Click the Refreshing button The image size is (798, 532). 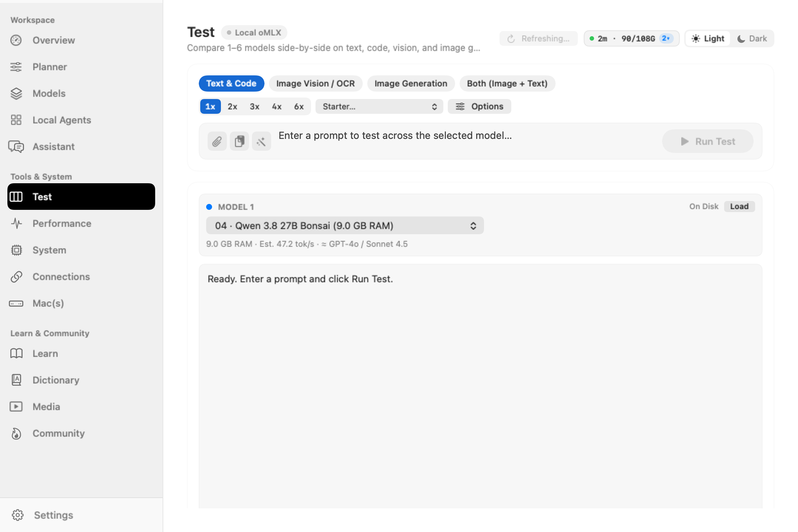pos(538,38)
